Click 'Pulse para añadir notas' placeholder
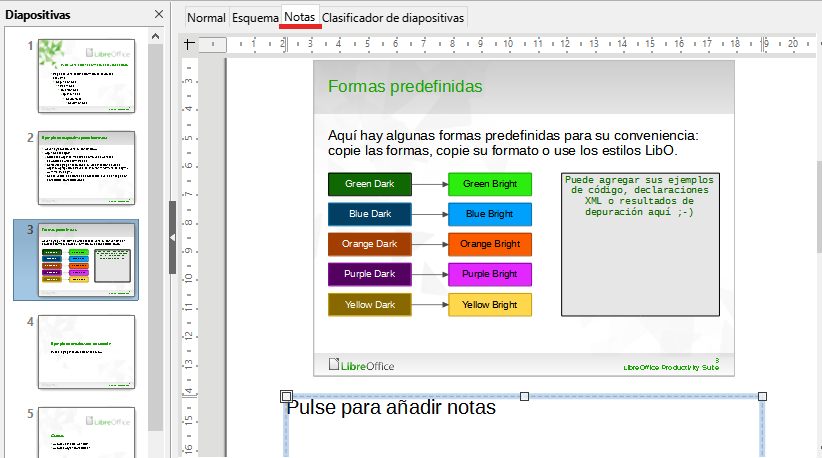 [391, 408]
